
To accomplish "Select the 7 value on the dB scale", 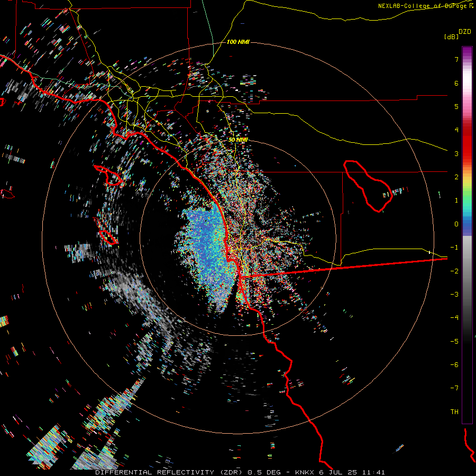I will (456, 59).
